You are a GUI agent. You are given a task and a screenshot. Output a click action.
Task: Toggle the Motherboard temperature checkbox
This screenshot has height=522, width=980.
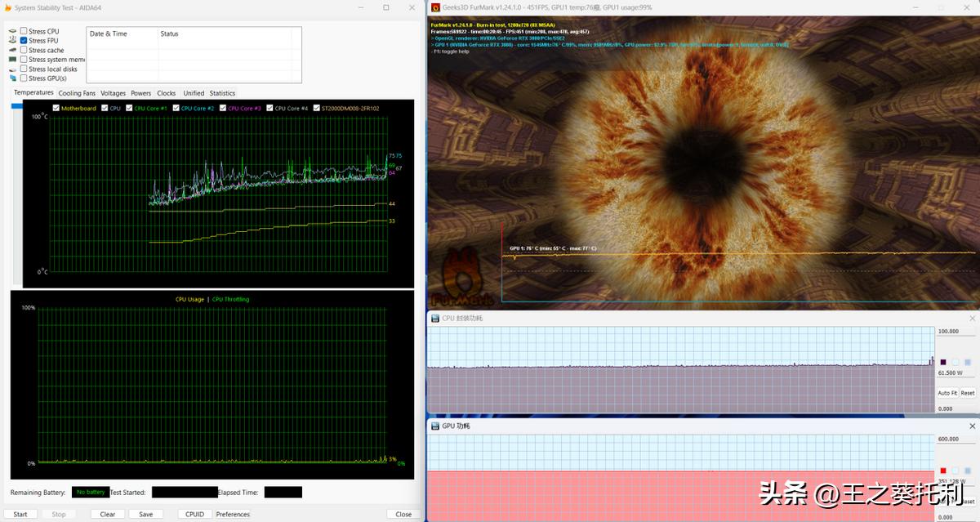click(56, 108)
